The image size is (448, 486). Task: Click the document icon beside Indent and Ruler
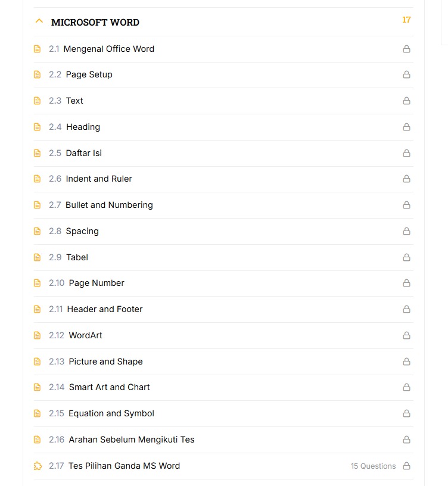click(x=38, y=179)
